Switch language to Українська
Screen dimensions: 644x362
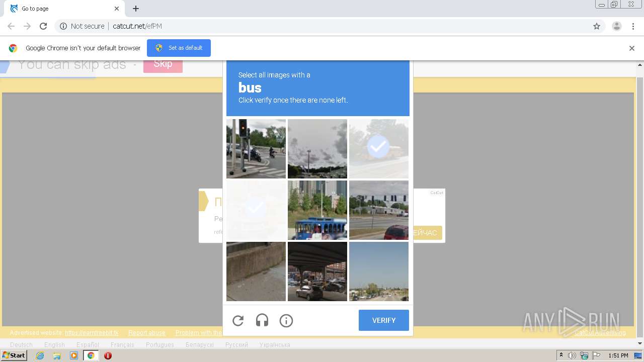click(x=275, y=345)
